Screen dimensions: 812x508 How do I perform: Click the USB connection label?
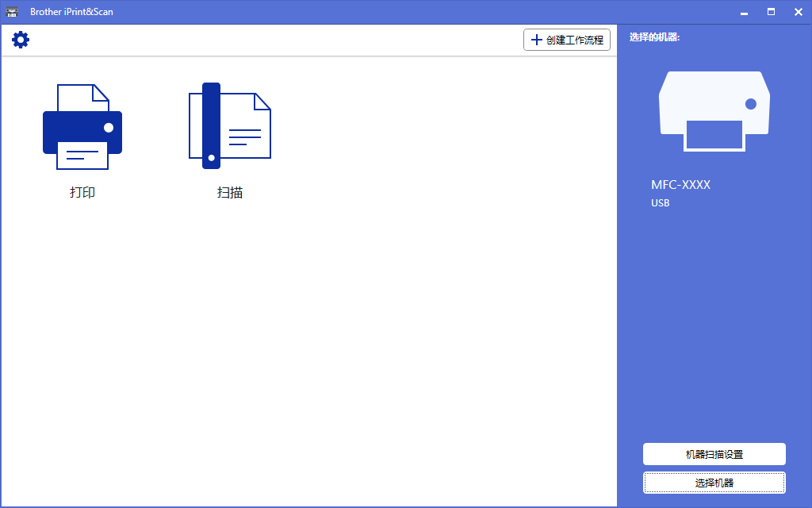click(660, 203)
